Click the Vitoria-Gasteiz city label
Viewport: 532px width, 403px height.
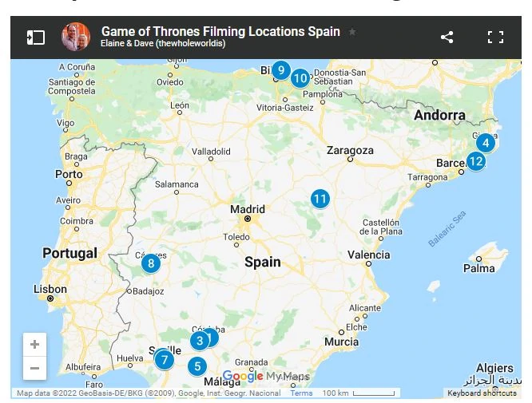coord(284,108)
